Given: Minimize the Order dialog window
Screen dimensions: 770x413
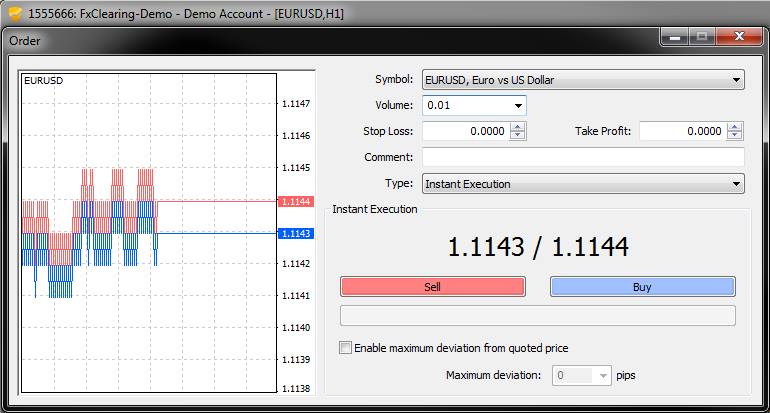Looking at the screenshot, I should pos(676,37).
